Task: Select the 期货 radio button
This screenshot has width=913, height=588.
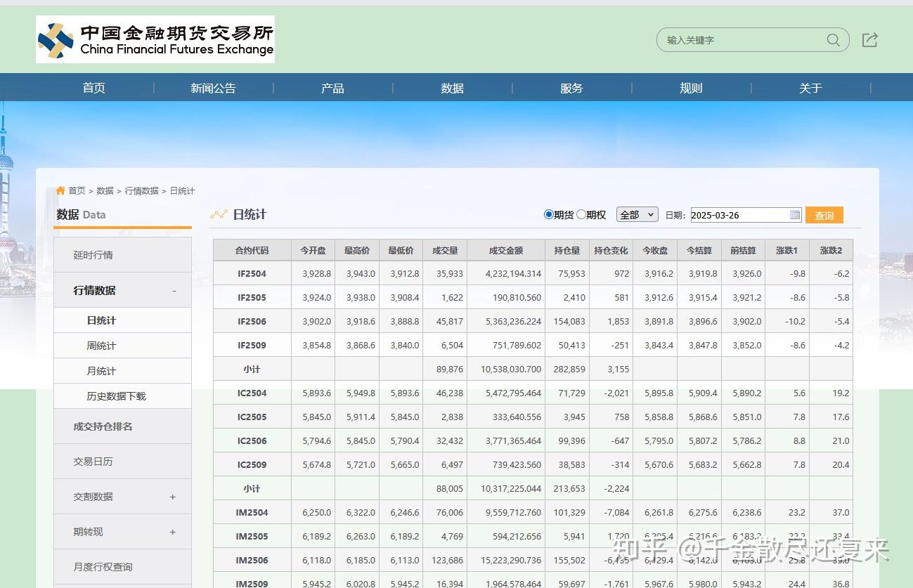Action: tap(549, 214)
